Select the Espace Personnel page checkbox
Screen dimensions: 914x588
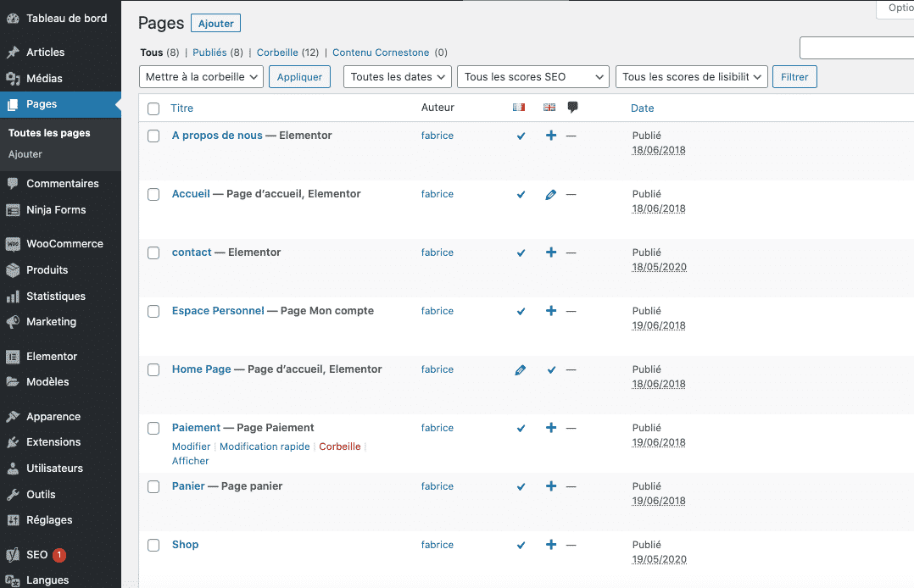pyautogui.click(x=153, y=311)
